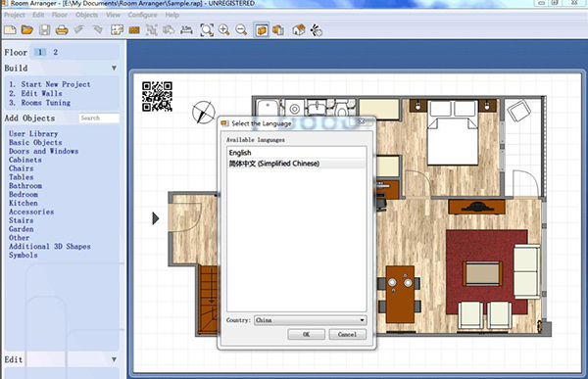Click the Add Objects search field

click(99, 118)
